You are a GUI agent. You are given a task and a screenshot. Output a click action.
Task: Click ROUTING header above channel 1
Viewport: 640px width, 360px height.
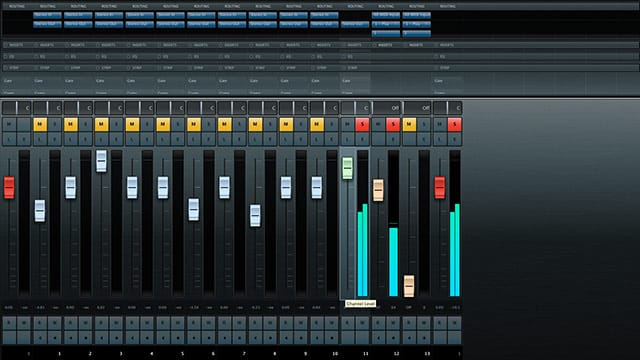[47, 6]
